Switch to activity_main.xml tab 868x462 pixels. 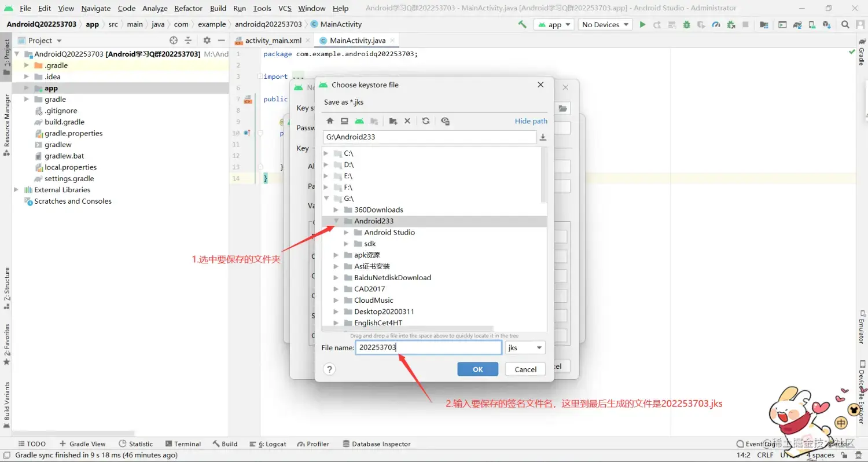[273, 41]
